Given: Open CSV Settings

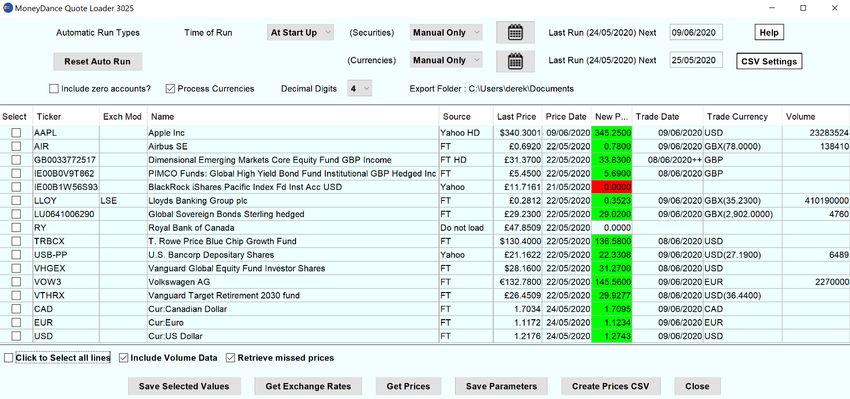Looking at the screenshot, I should (x=769, y=61).
